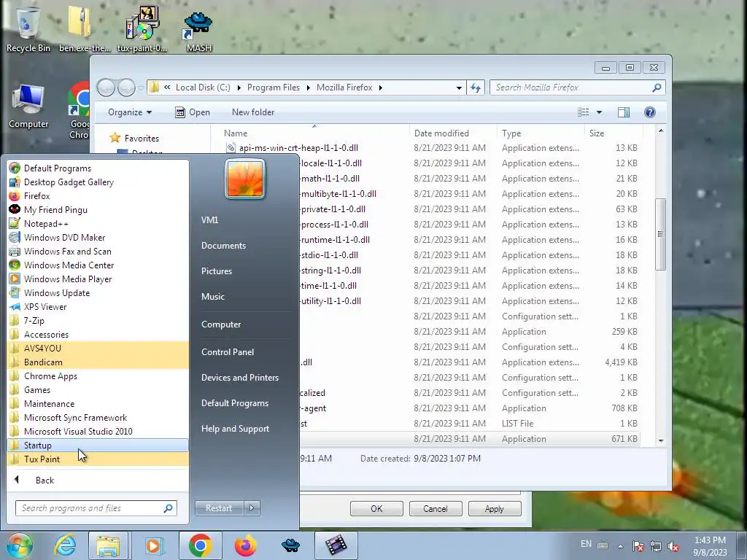This screenshot has height=560, width=747.
Task: Open Documents from Start menu
Action: 223,245
